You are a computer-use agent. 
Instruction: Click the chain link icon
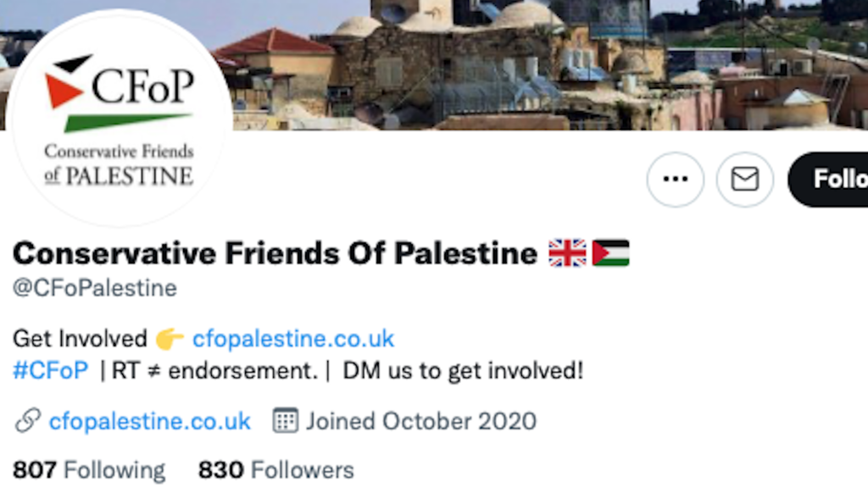(27, 421)
